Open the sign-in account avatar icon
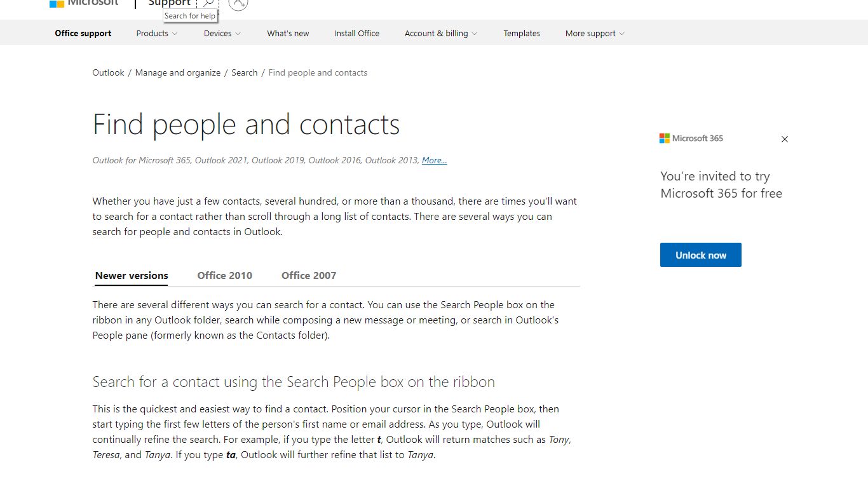The width and height of the screenshot is (868, 488). 238,4
